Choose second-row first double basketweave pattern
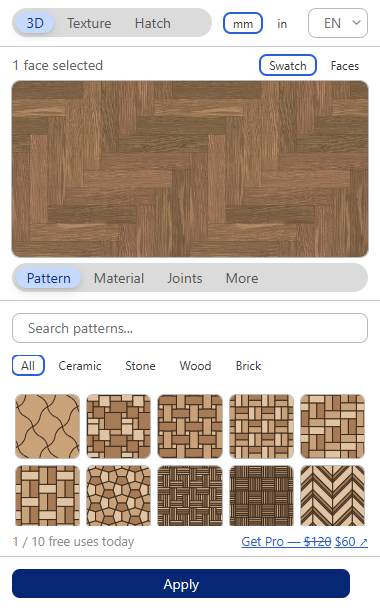380x610 pixels. point(47,496)
